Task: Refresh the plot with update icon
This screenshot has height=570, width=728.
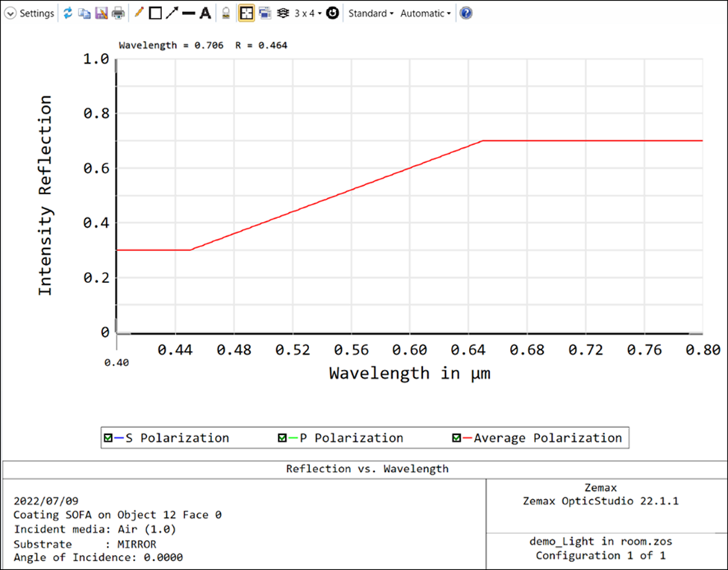Action: (68, 13)
